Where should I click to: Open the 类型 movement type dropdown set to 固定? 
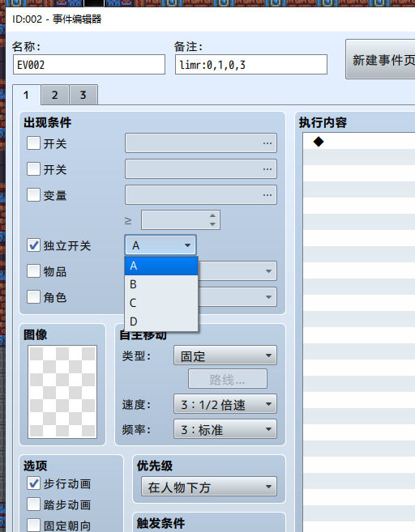coord(225,355)
